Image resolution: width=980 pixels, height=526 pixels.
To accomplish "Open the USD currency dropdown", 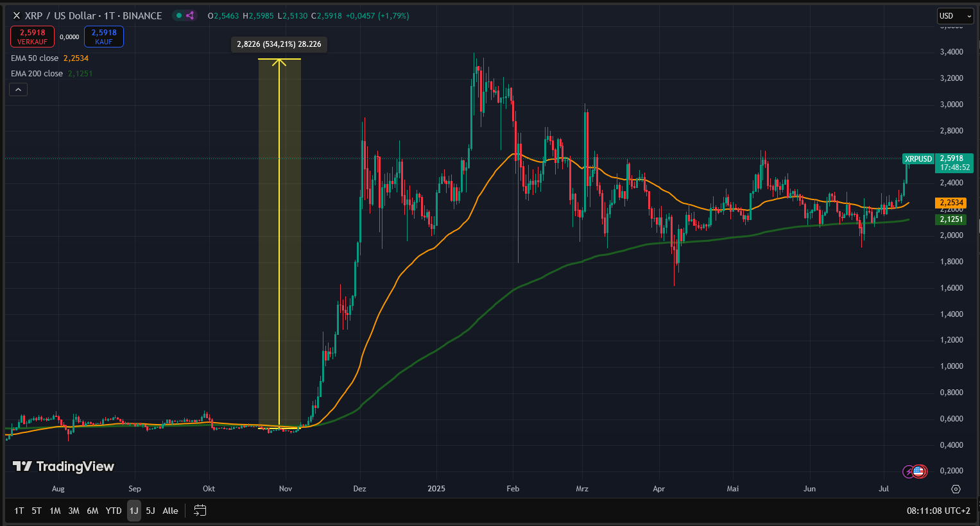I will 956,15.
